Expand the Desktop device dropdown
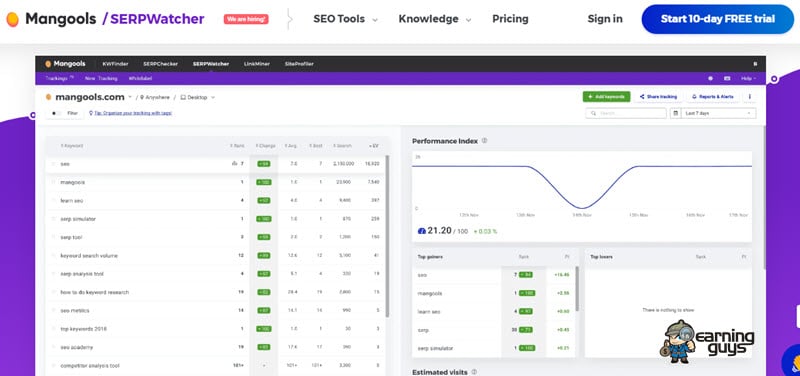The height and width of the screenshot is (376, 800). pos(198,97)
